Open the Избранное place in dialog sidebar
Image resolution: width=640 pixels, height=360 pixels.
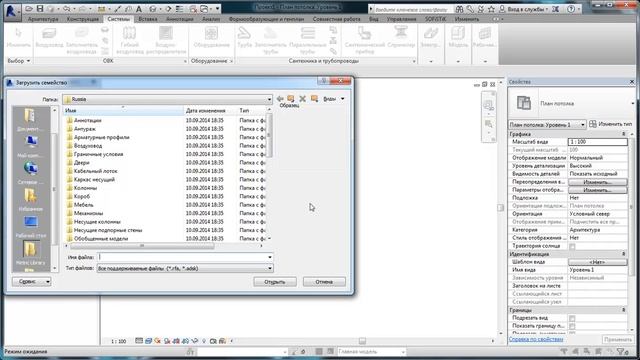point(31,200)
